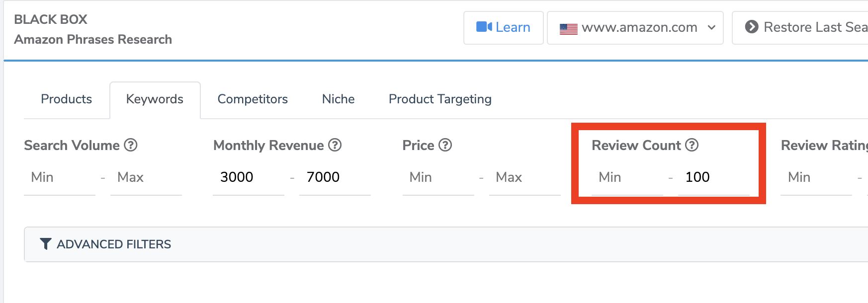This screenshot has width=868, height=303.
Task: Focus the Search Volume Min field
Action: 60,177
